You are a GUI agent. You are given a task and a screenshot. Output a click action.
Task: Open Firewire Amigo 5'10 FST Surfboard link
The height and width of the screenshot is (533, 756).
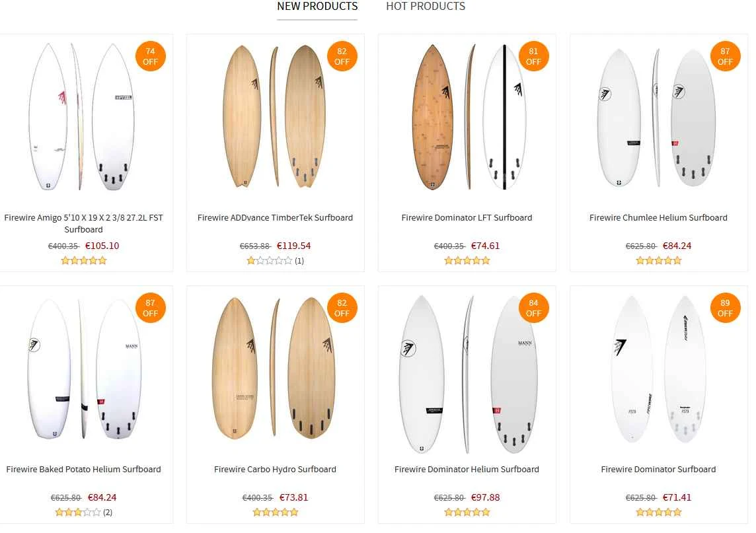point(83,224)
